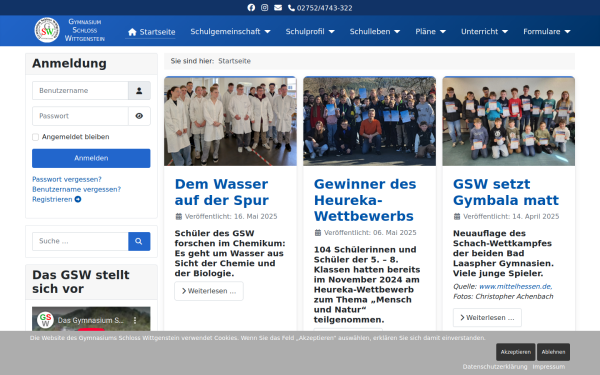
Task: Open the Facebook page icon
Action: [x=251, y=8]
